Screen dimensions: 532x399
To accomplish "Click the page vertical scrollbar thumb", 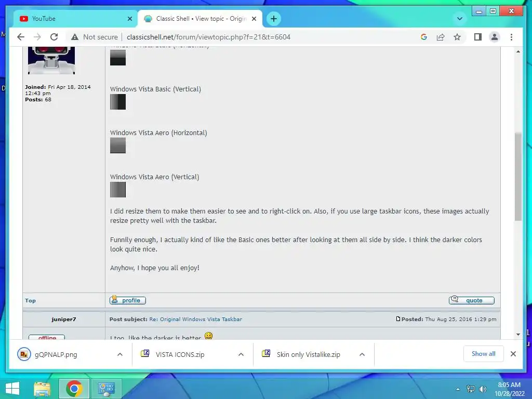I will point(518,177).
